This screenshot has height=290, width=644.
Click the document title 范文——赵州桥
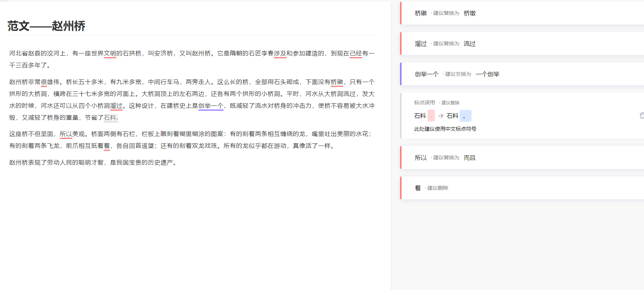click(46, 26)
